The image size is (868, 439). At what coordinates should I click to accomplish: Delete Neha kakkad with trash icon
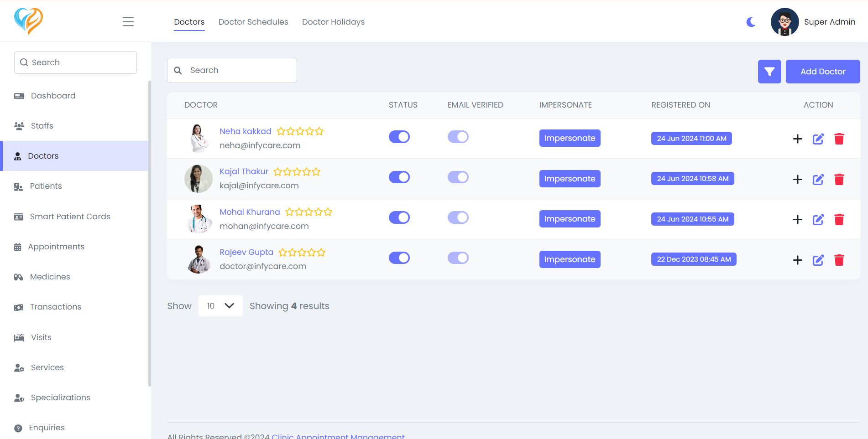(839, 139)
